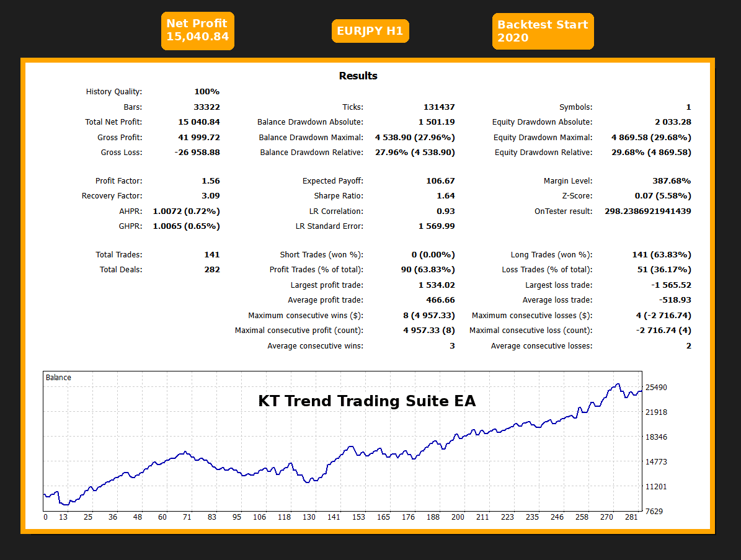This screenshot has width=741, height=560.
Task: Select the Sharpe Ratio value 1.64
Action: tap(446, 195)
